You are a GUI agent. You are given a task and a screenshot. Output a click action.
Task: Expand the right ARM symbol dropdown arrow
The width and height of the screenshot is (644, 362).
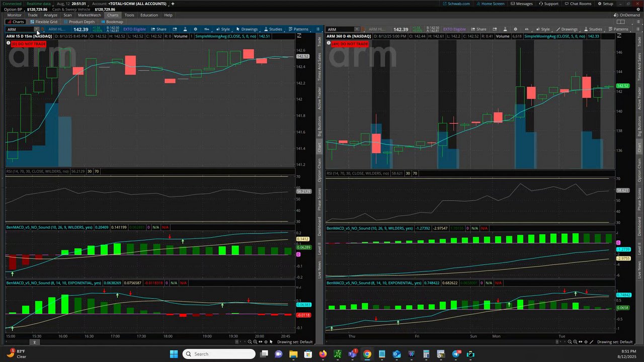[x=357, y=29]
